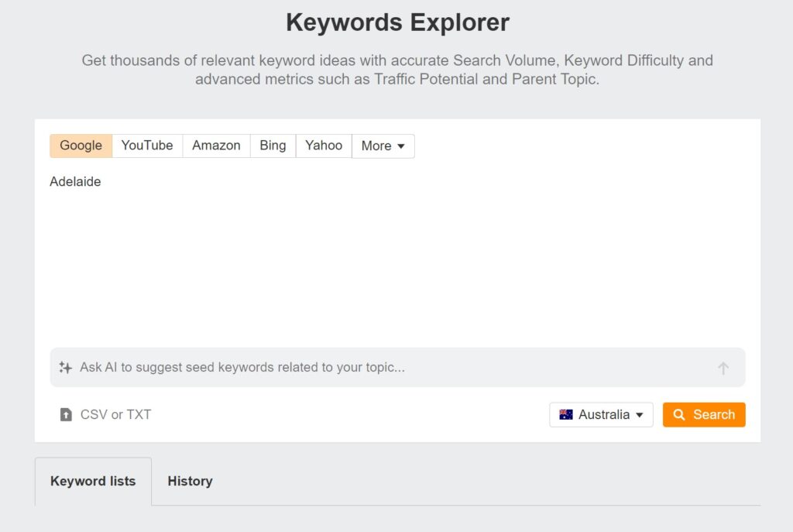Click the magnifier icon in Search button
The height and width of the screenshot is (532, 793).
pos(679,414)
